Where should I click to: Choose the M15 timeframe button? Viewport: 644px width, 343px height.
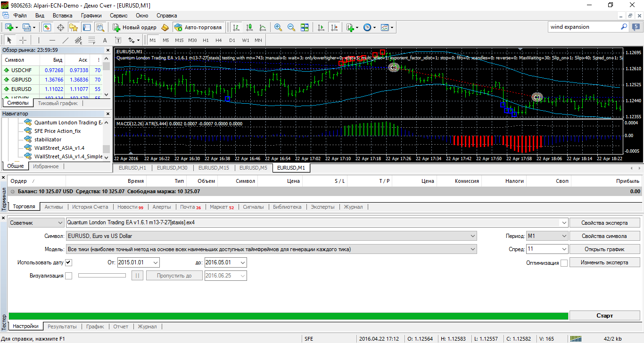tap(179, 40)
